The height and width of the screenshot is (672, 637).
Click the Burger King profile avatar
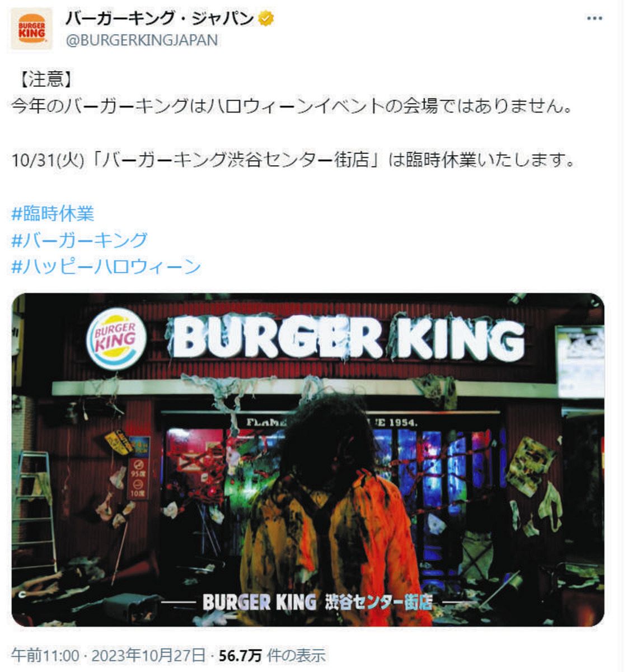point(31,29)
